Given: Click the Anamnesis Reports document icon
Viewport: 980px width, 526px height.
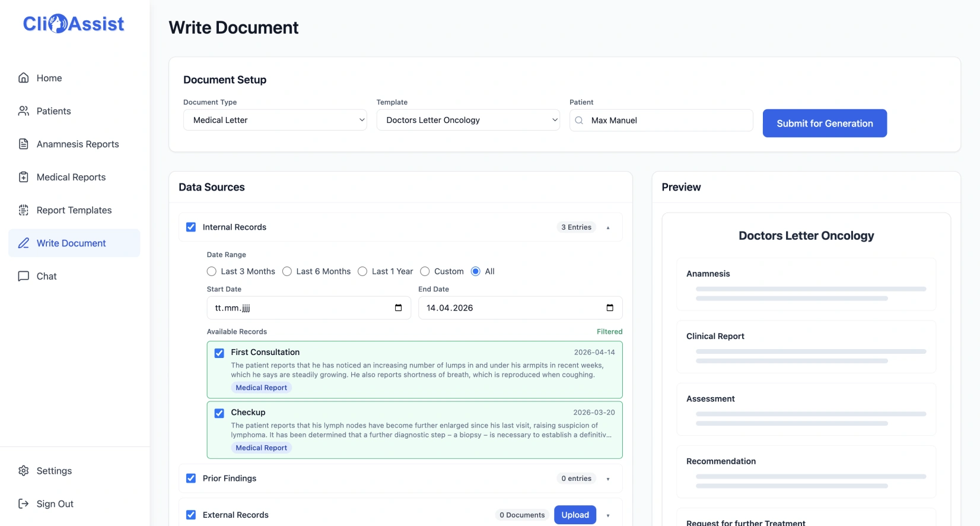Looking at the screenshot, I should [x=24, y=144].
